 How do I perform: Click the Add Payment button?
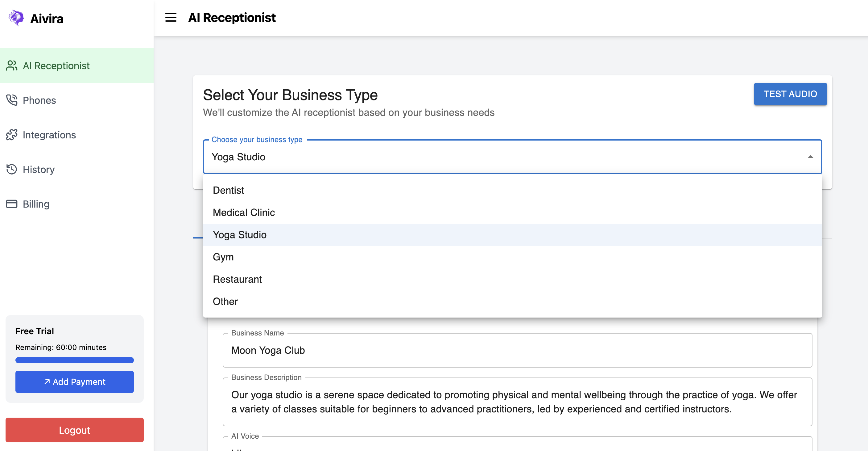[74, 382]
